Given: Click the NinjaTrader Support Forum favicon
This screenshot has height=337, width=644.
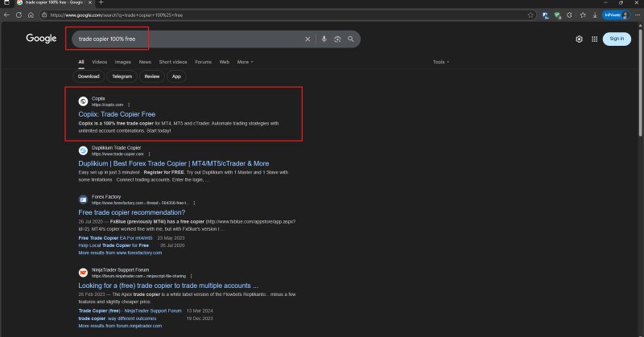Looking at the screenshot, I should [83, 273].
